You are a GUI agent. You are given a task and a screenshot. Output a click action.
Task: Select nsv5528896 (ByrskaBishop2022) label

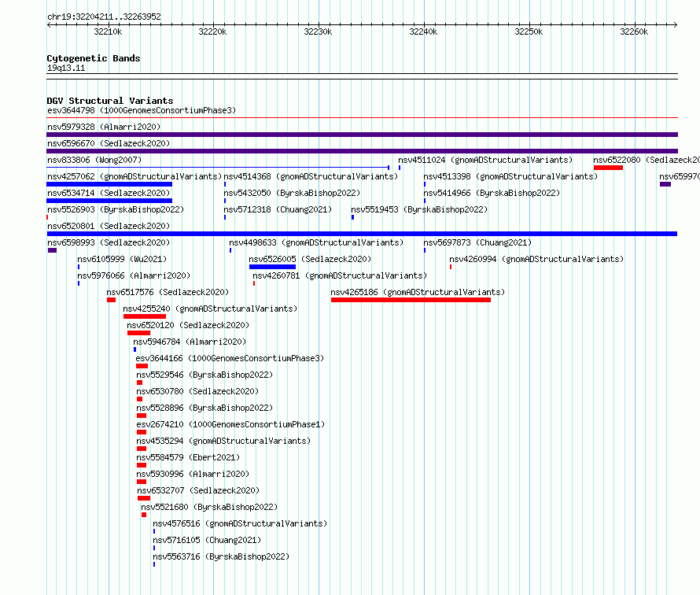204,408
